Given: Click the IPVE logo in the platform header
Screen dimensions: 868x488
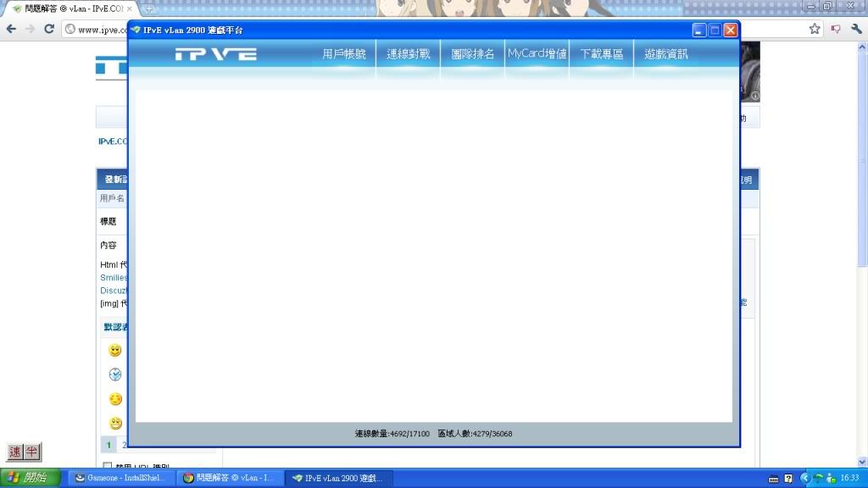Looking at the screenshot, I should [x=215, y=54].
